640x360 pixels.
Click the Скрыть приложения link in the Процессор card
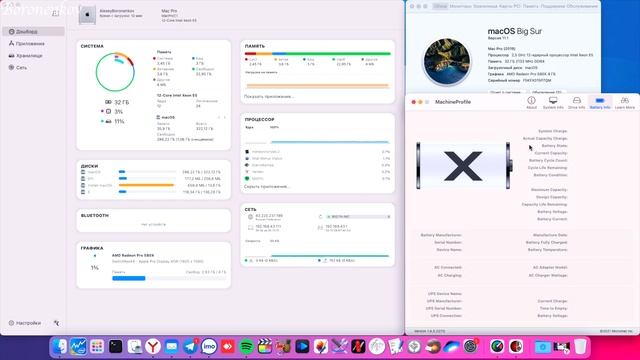pos(267,187)
